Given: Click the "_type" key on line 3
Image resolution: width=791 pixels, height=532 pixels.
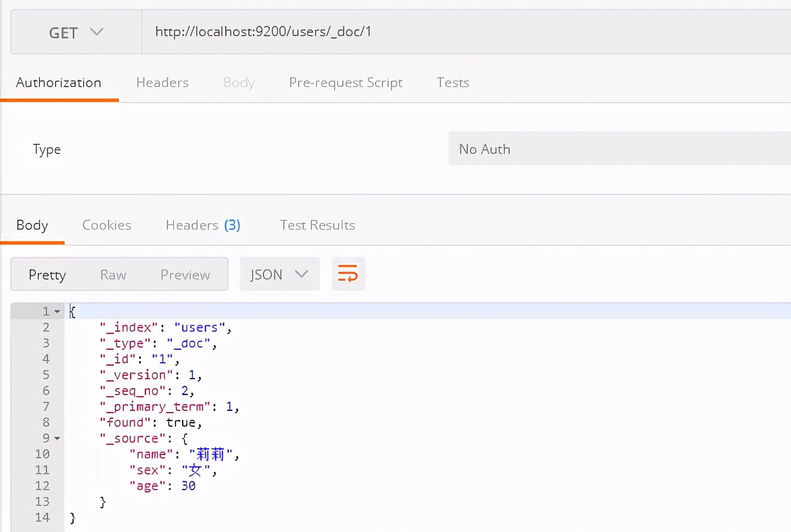Looking at the screenshot, I should tap(126, 344).
